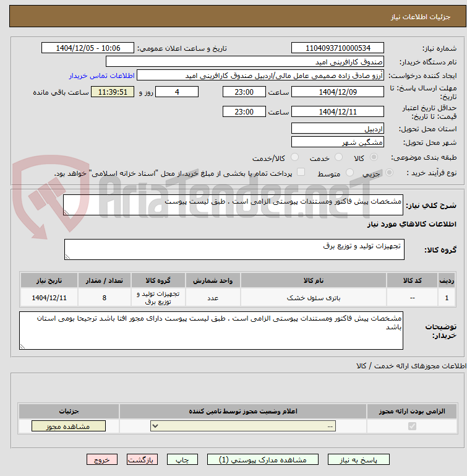Open اطلاعات تماس خریدار link
This screenshot has height=476, width=467.
(x=101, y=76)
